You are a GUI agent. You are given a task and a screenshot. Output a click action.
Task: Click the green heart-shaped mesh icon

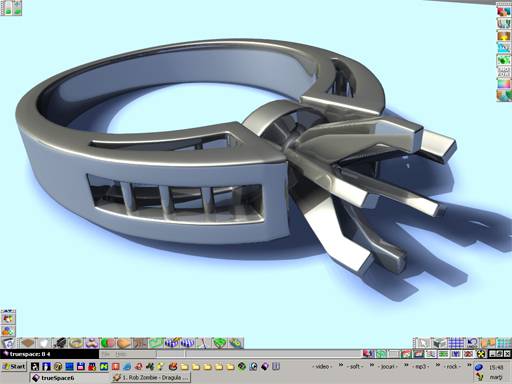click(220, 343)
